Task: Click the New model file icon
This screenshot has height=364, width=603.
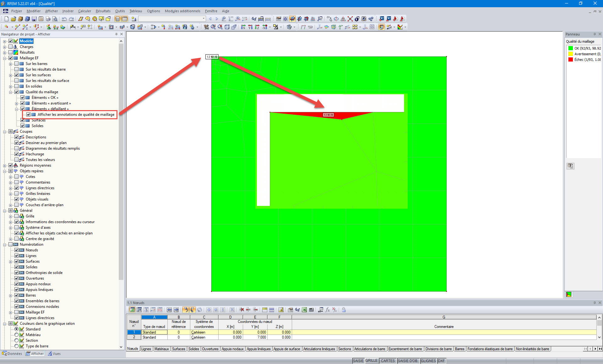Action: tap(6, 19)
